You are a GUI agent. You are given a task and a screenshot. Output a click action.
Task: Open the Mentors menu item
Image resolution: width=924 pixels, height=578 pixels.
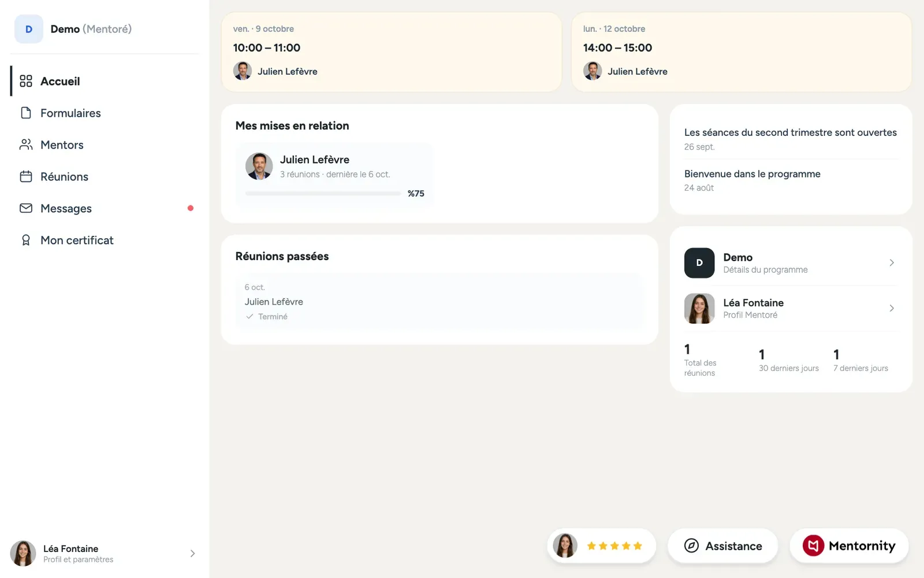[105, 144]
